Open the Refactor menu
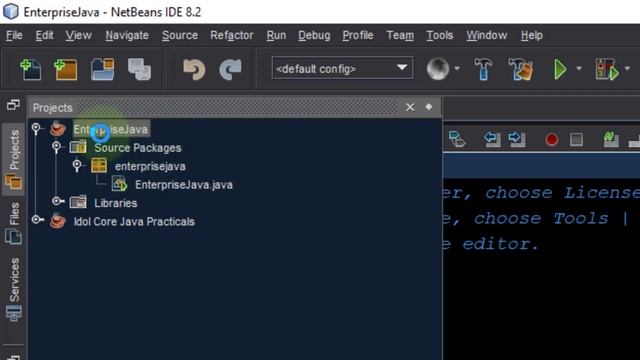The width and height of the screenshot is (640, 360). [x=232, y=36]
